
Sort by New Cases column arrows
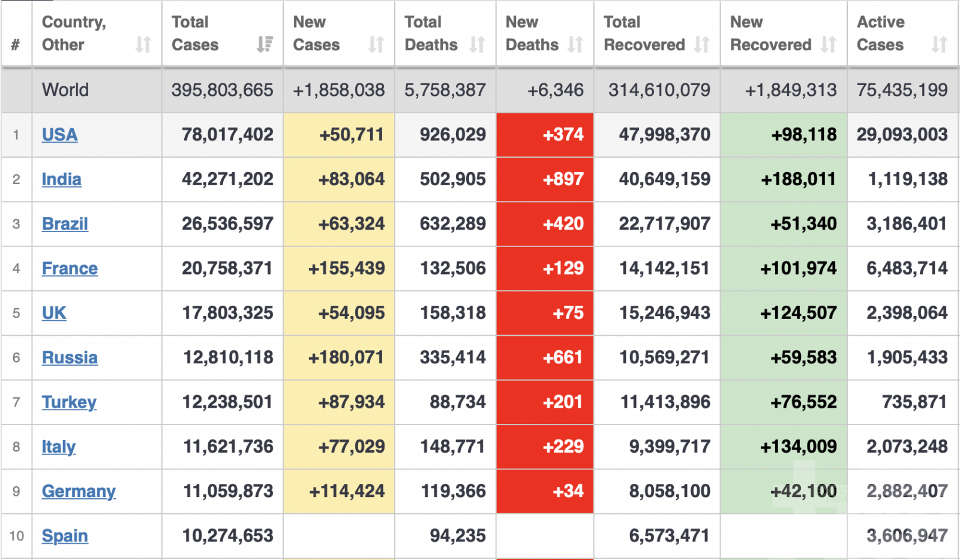[x=376, y=44]
